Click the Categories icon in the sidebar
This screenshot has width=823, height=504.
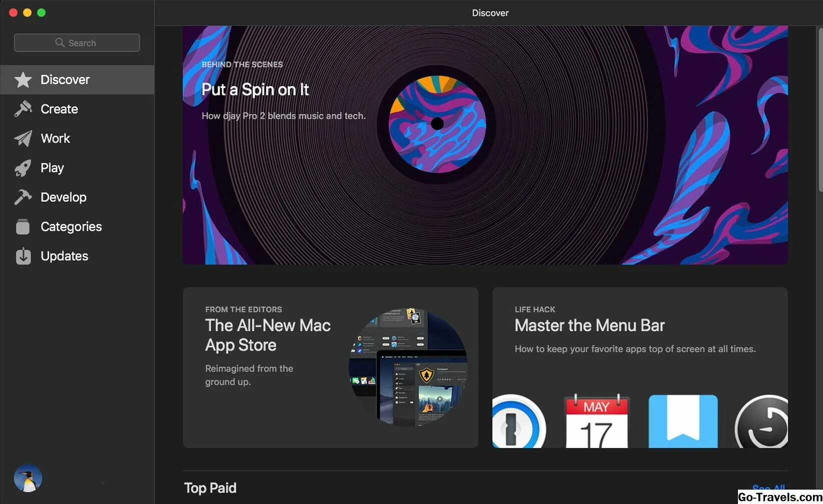click(x=23, y=226)
